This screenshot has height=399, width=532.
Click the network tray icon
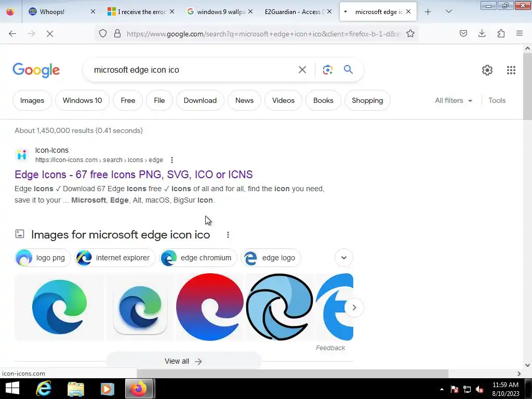(467, 389)
